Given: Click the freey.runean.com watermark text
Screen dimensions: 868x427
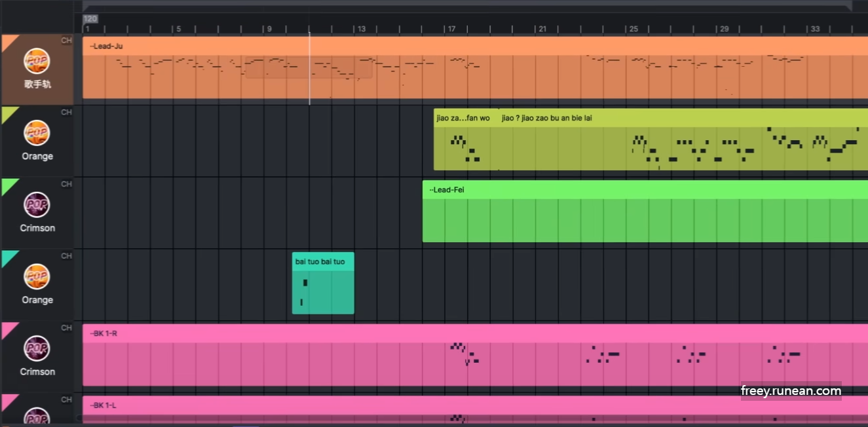Looking at the screenshot, I should 791,390.
